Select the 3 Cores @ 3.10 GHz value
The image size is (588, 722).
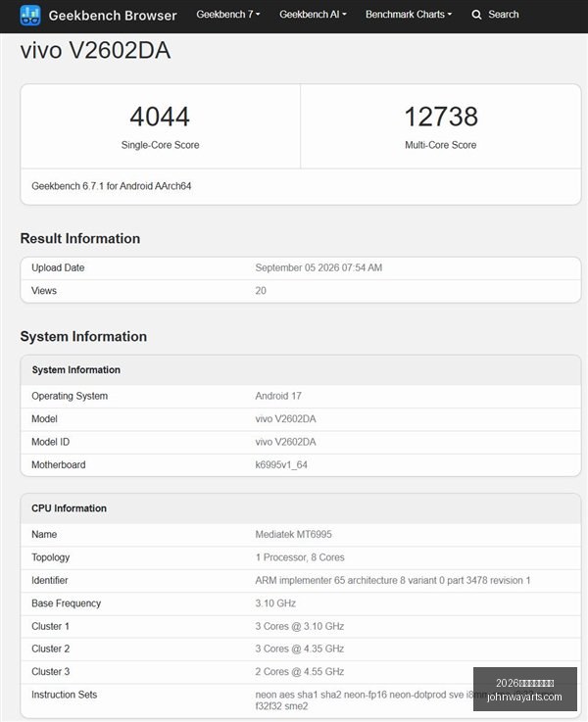[x=299, y=626]
